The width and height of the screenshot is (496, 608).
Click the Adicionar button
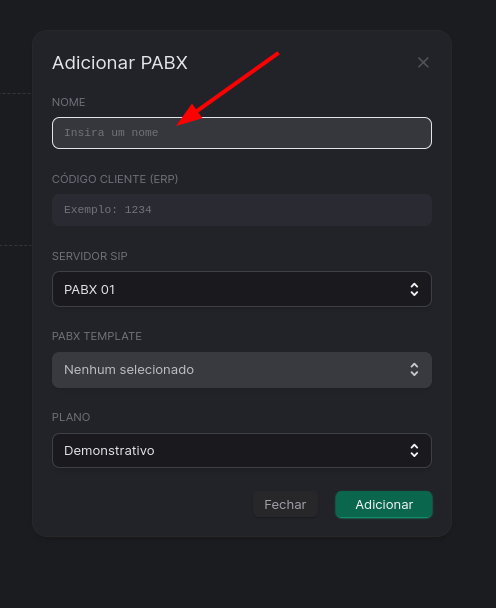tap(384, 504)
